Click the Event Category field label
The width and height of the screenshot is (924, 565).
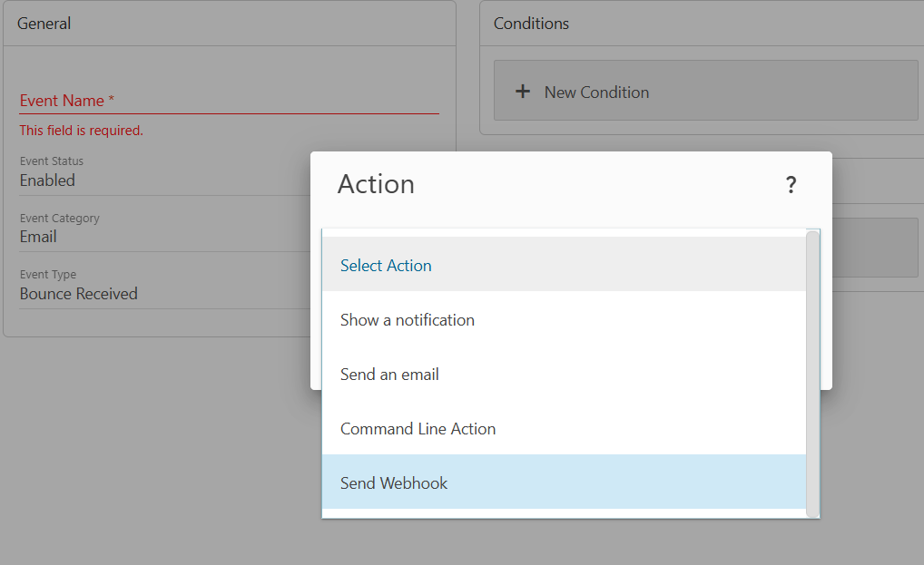60,219
